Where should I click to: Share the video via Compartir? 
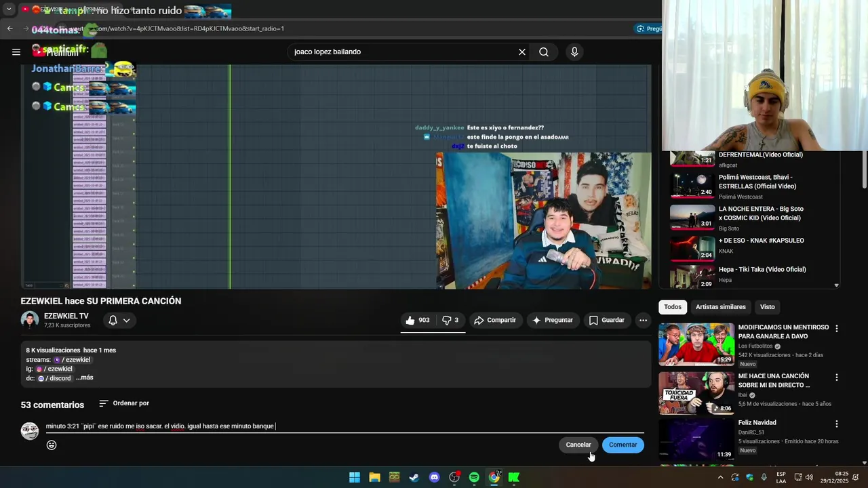(495, 320)
